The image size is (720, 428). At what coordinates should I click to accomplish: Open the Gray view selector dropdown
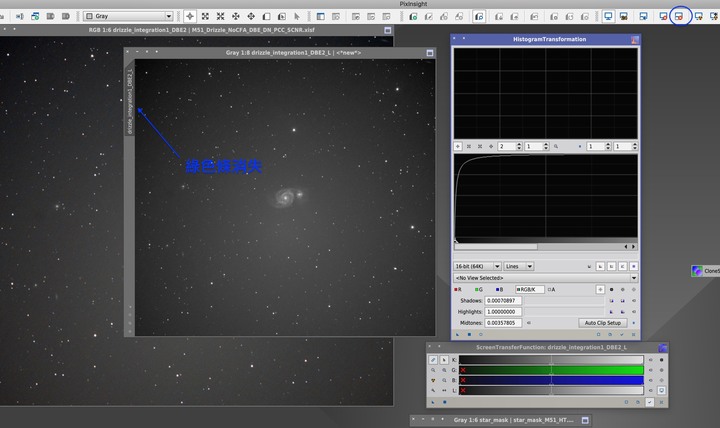[x=128, y=16]
